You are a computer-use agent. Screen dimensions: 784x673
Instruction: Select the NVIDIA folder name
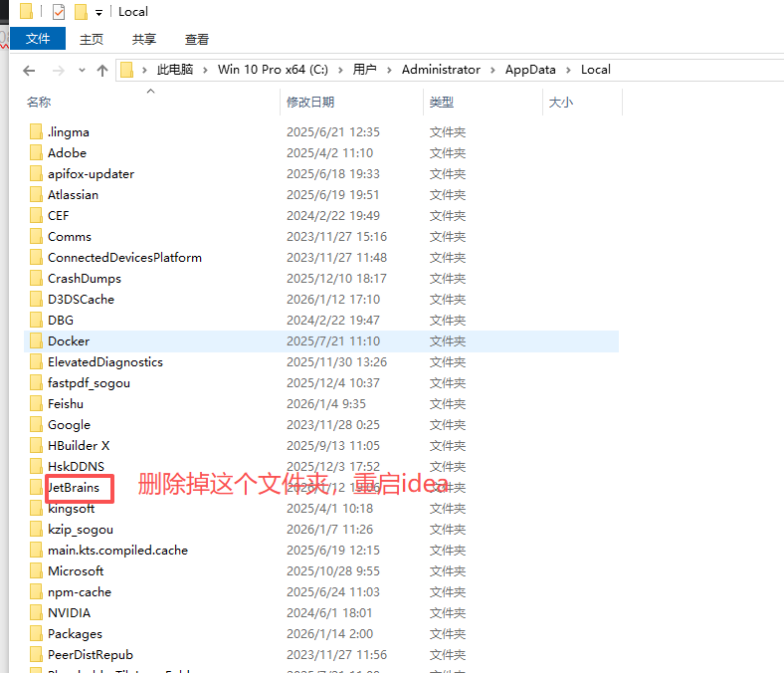click(70, 613)
